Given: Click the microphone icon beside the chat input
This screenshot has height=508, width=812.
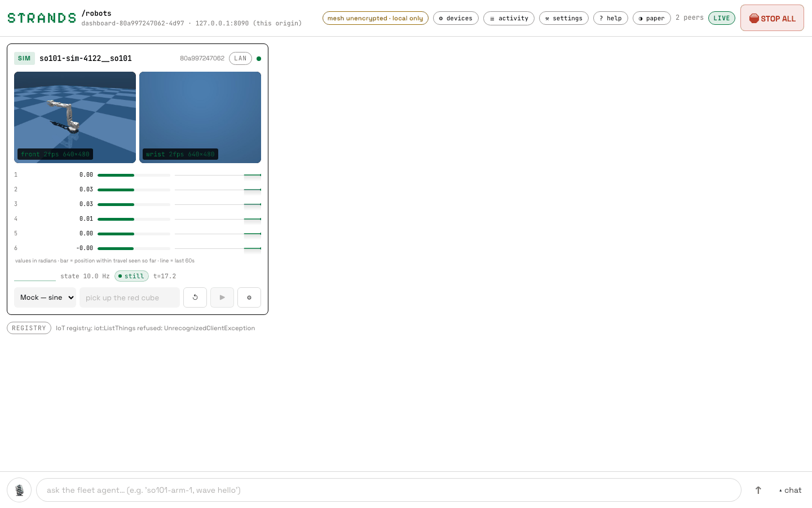Looking at the screenshot, I should (x=19, y=490).
